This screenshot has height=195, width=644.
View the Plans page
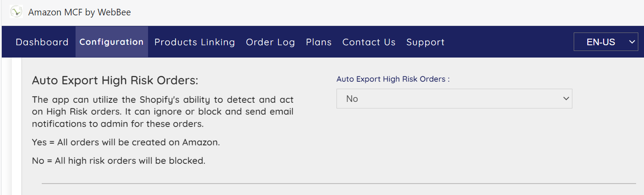(318, 42)
